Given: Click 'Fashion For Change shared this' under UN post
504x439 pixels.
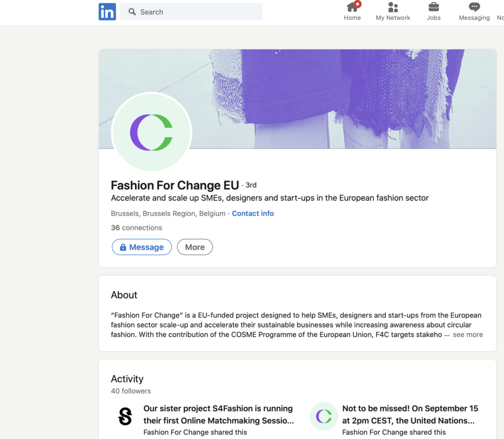Looking at the screenshot, I should click(394, 432).
